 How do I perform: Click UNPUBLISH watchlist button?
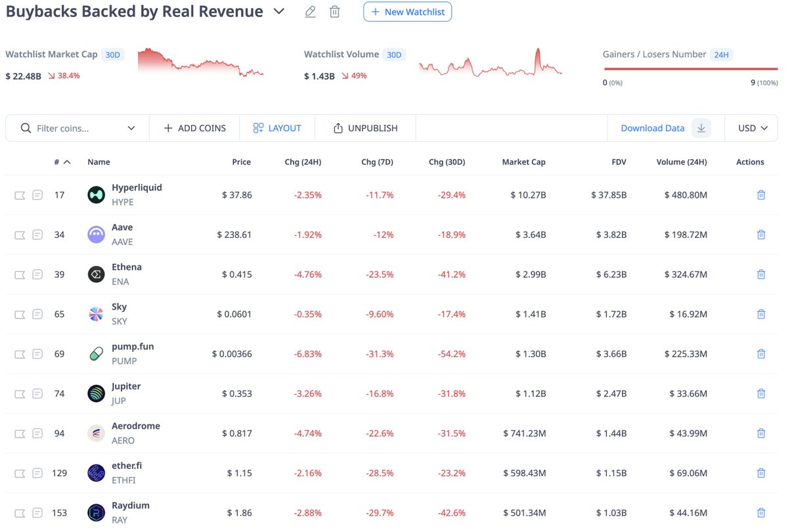tap(365, 128)
